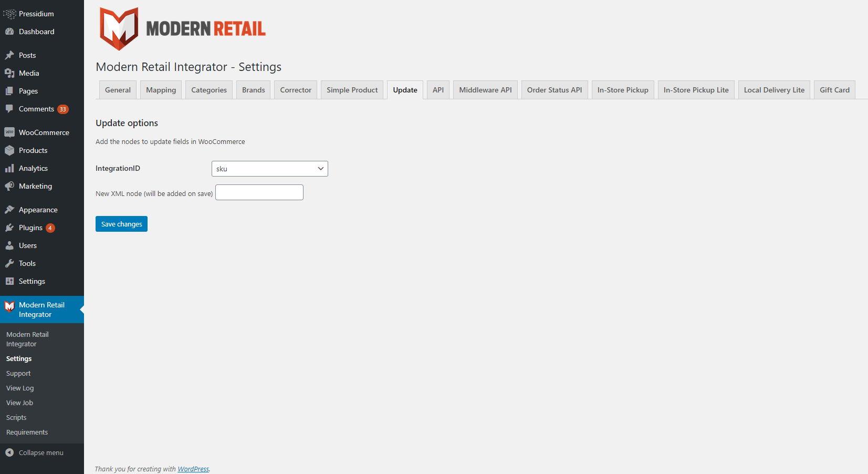Click the Modern Retail Integrator menu icon
The width and height of the screenshot is (868, 474).
pyautogui.click(x=9, y=306)
